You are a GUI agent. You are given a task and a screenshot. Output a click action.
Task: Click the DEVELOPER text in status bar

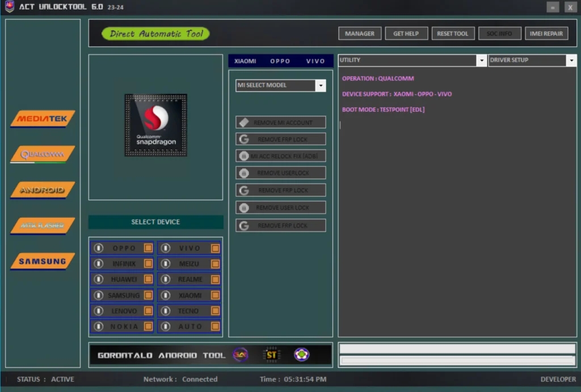pos(558,380)
